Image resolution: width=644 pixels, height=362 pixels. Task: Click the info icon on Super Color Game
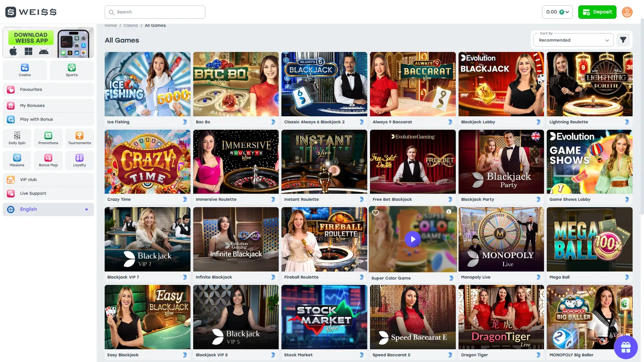448,212
